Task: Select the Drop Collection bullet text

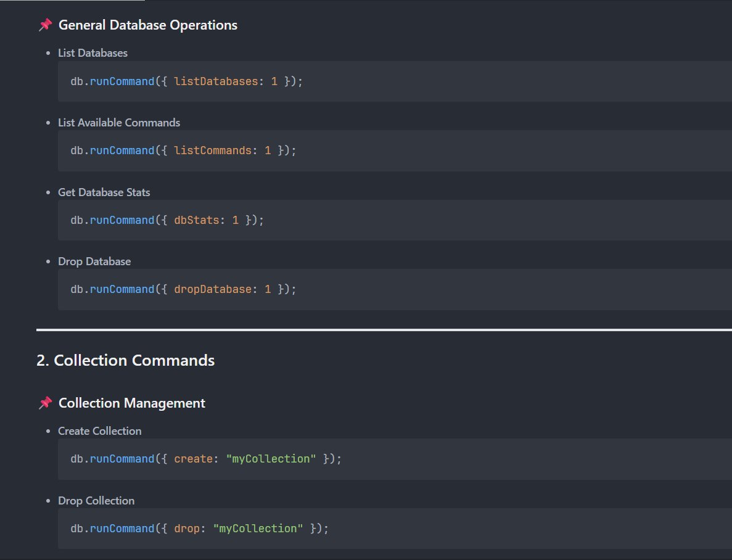Action: click(96, 500)
